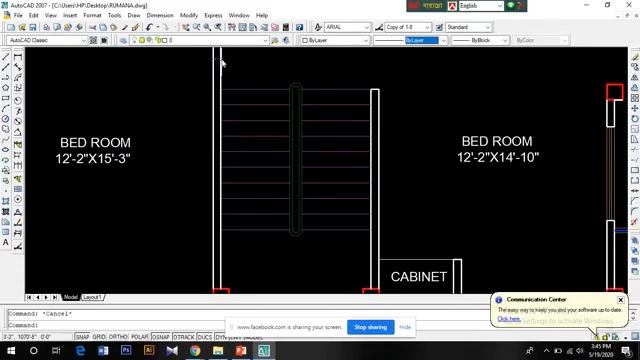Open the AutoCAD Classic workspace dropdown
The width and height of the screenshot is (640, 360).
click(84, 40)
